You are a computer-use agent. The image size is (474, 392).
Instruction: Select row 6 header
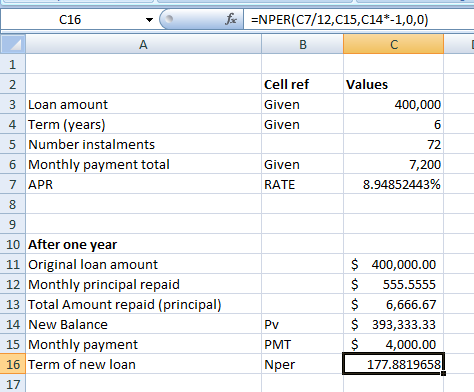[x=13, y=164]
